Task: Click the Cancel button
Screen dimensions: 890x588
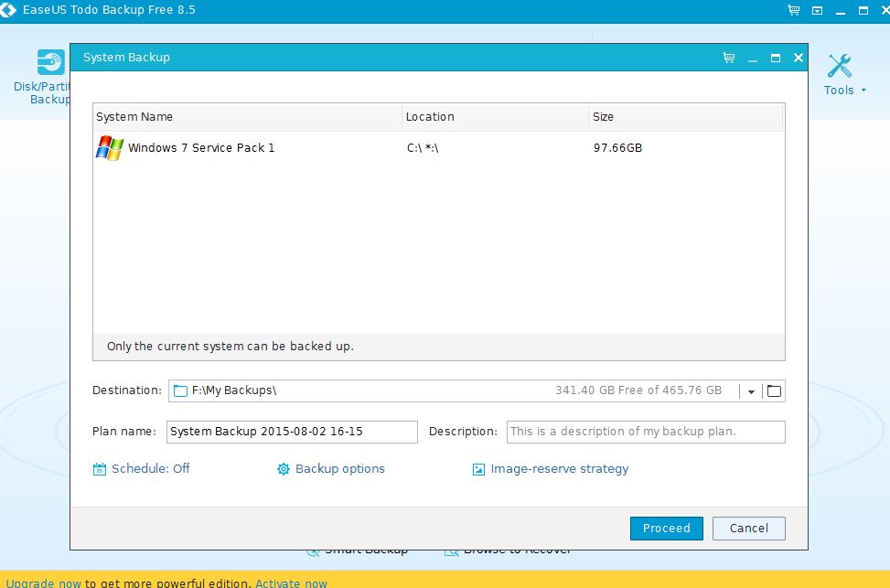Action: tap(748, 529)
